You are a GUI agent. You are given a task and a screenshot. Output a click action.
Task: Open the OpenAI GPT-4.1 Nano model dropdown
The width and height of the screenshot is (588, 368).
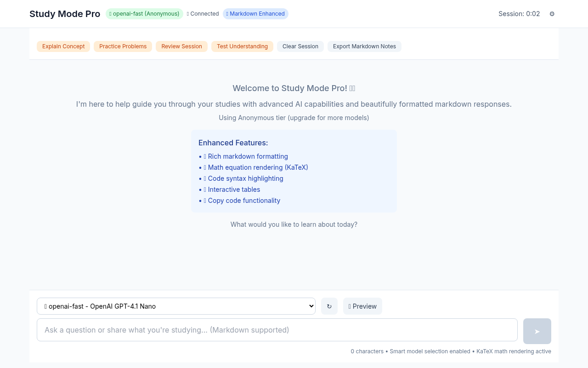(176, 306)
